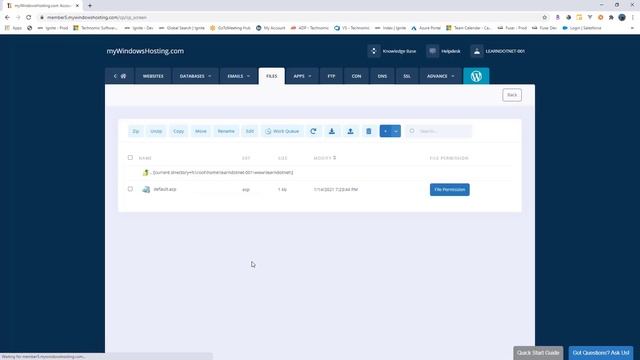Click the refresh file list icon
Screen dimensions: 640x360
(x=313, y=131)
